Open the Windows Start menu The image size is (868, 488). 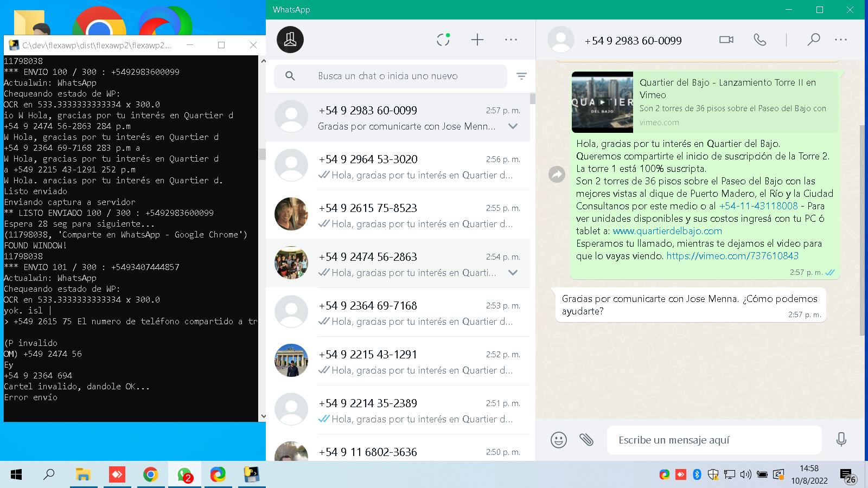click(16, 475)
